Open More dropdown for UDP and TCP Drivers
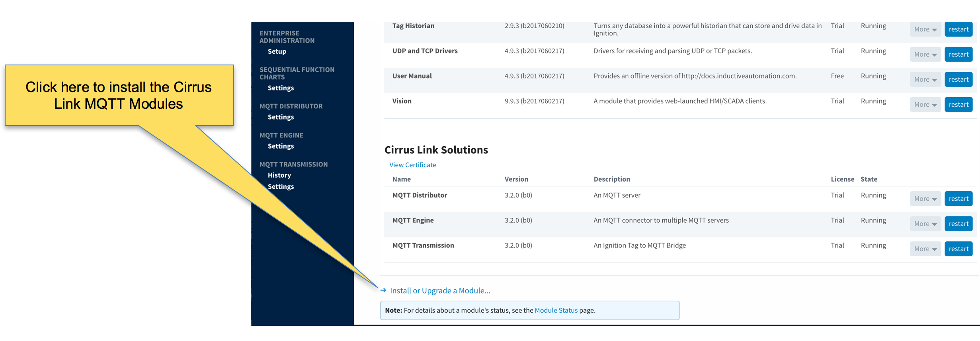Image resolution: width=980 pixels, height=341 pixels. coord(925,55)
